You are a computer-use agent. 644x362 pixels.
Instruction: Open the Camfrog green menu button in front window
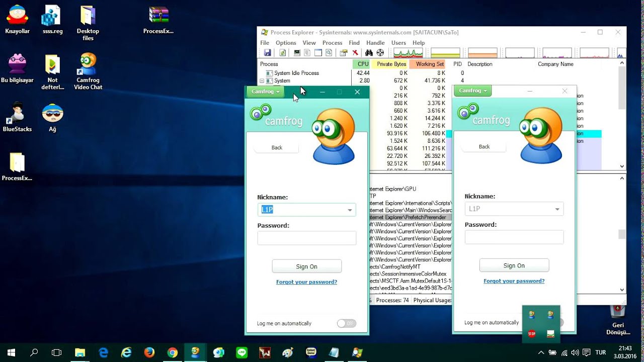pyautogui.click(x=265, y=92)
